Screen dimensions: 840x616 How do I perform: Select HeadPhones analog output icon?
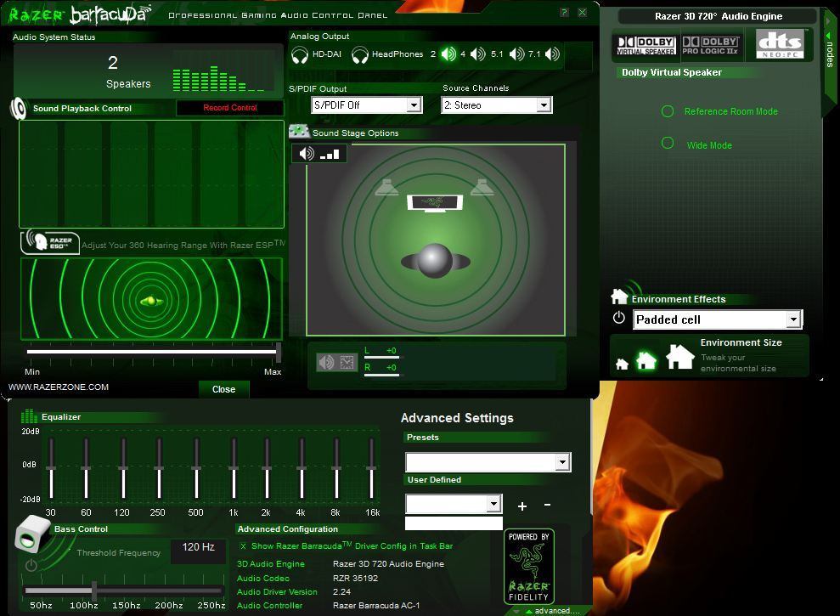click(360, 54)
